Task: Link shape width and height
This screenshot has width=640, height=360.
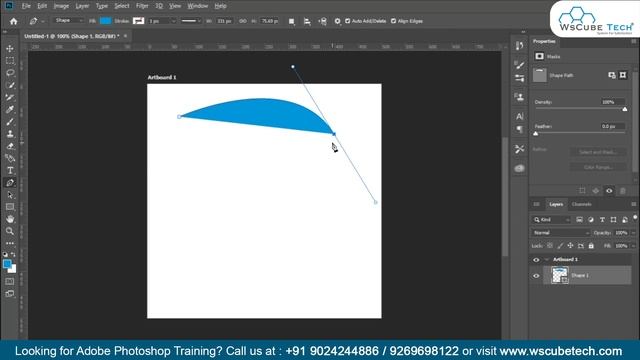Action: (x=243, y=21)
